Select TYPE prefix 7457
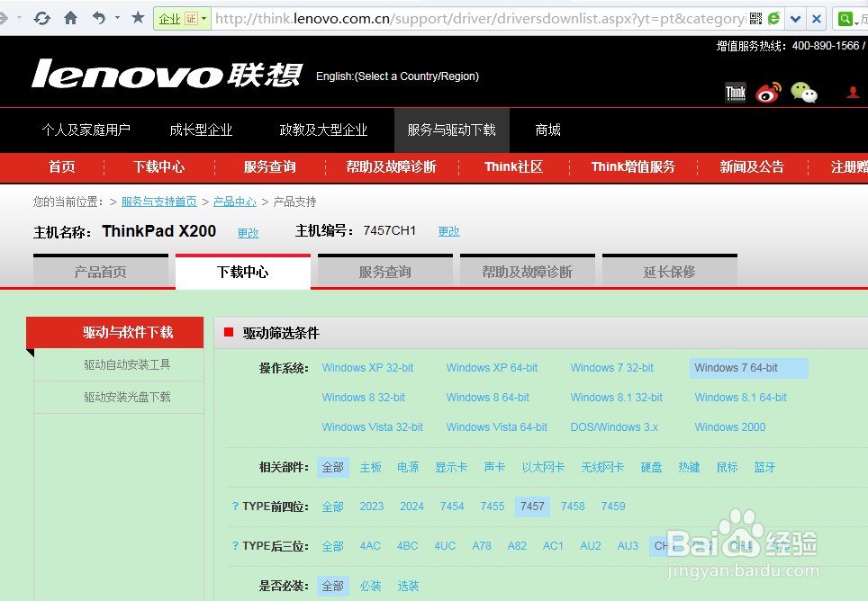The width and height of the screenshot is (868, 601). point(532,507)
